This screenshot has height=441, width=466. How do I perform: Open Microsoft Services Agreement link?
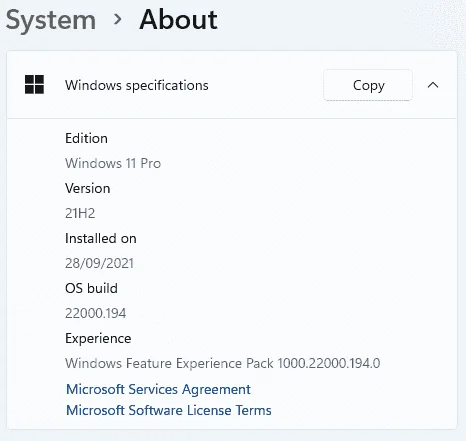coord(158,389)
